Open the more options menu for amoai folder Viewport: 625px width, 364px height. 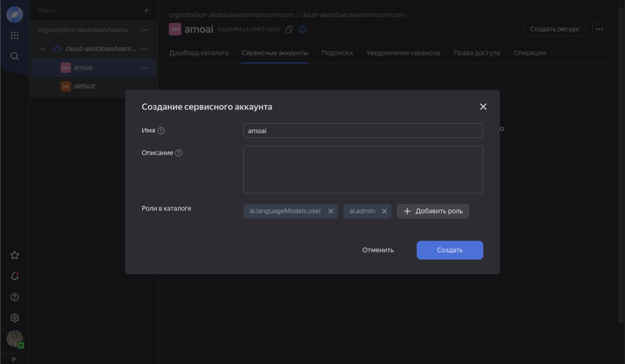coord(144,68)
